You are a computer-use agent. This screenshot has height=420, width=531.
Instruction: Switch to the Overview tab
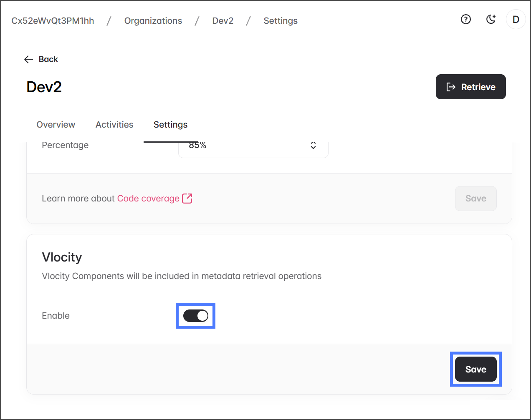[x=56, y=125]
